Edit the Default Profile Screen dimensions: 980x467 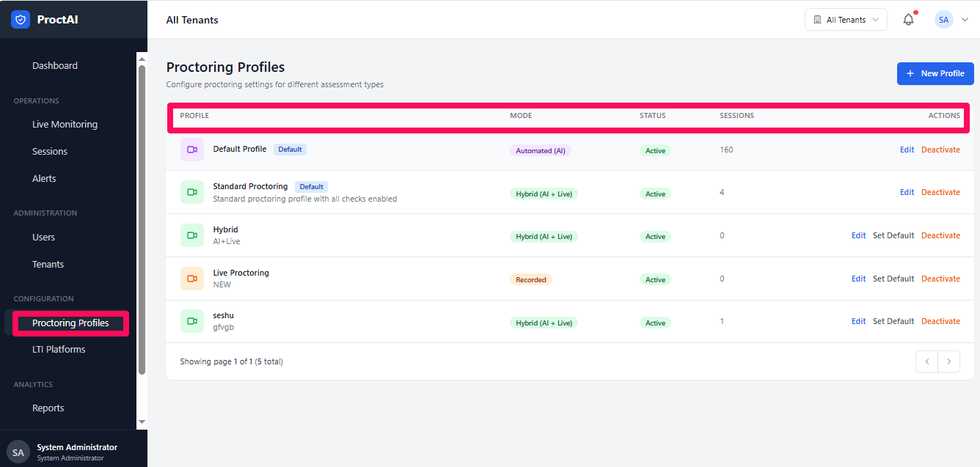[907, 150]
